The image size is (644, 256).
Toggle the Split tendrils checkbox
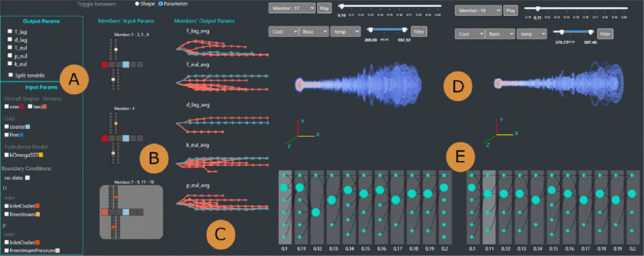coord(11,75)
